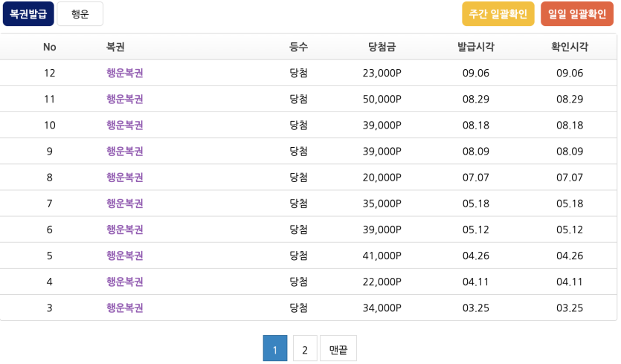Click the 발급시각 column header
Image resolution: width=621 pixels, height=364 pixels.
[476, 47]
